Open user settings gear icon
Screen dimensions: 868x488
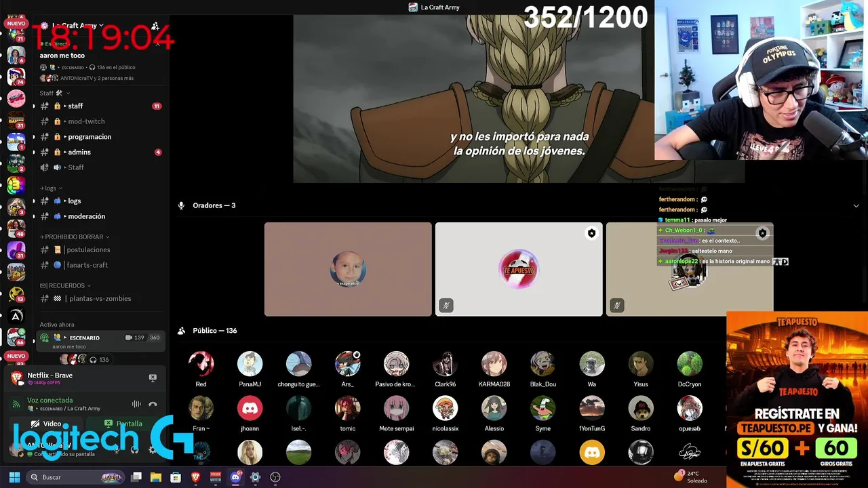152,449
